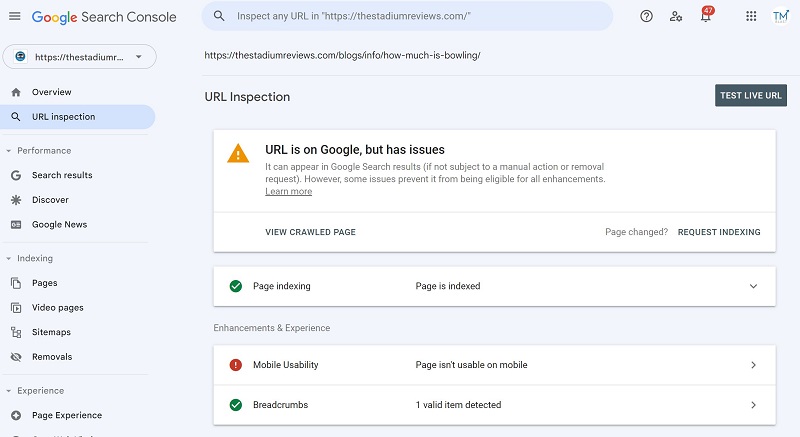Image resolution: width=800 pixels, height=437 pixels.
Task: Click the property favicon in selector
Action: click(20, 57)
